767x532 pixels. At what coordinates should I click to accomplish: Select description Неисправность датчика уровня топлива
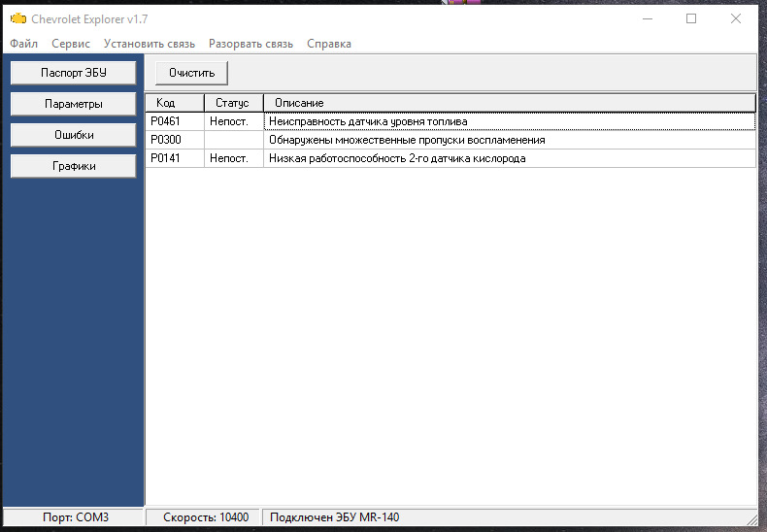coord(510,121)
